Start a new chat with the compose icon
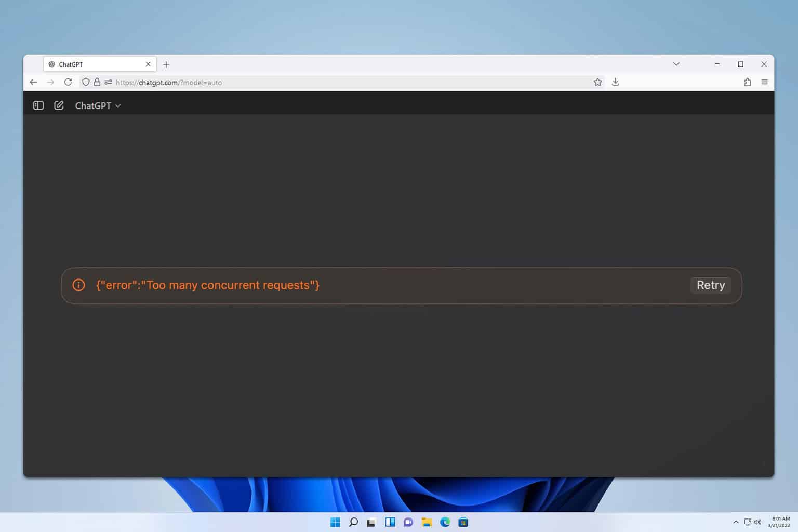Image resolution: width=798 pixels, height=532 pixels. click(x=59, y=105)
